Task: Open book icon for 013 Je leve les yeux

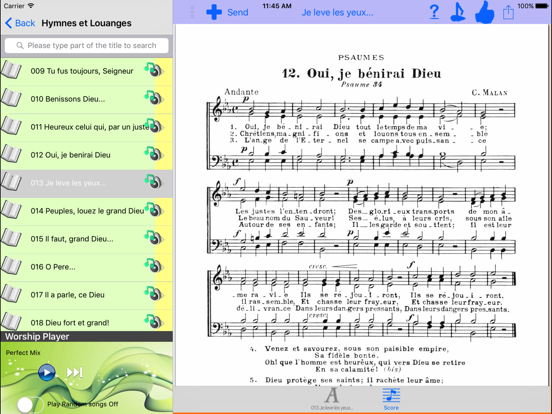Action: point(11,182)
